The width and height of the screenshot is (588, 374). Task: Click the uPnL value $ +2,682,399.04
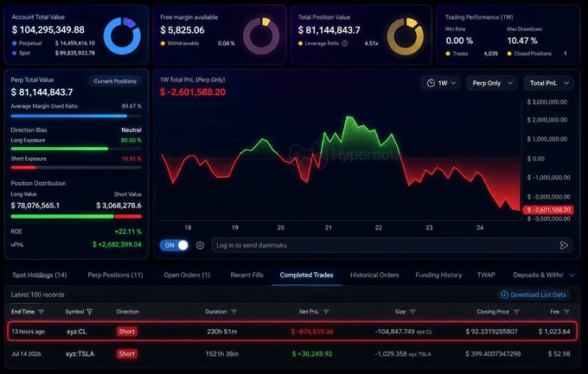[x=117, y=244]
